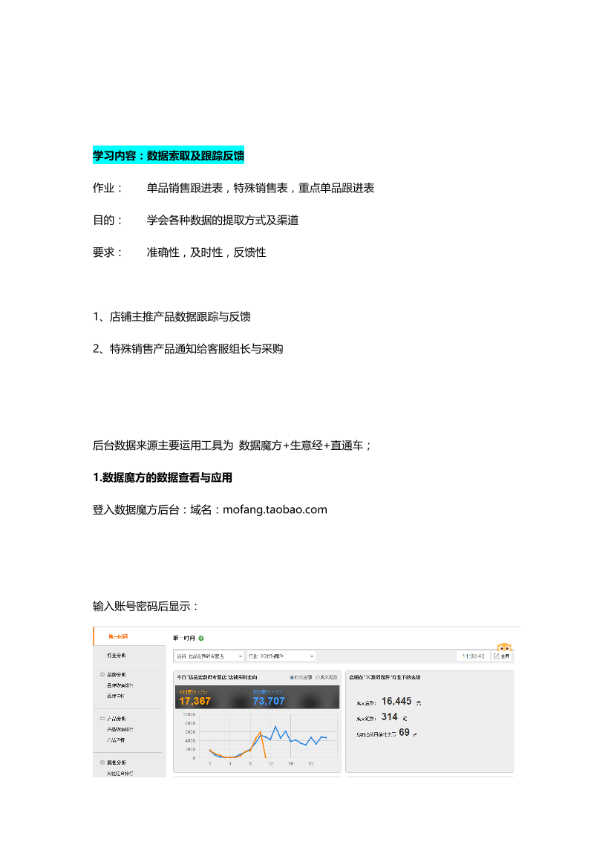Open the 行业分析 sidebar item
This screenshot has width=614, height=868.
[117, 656]
